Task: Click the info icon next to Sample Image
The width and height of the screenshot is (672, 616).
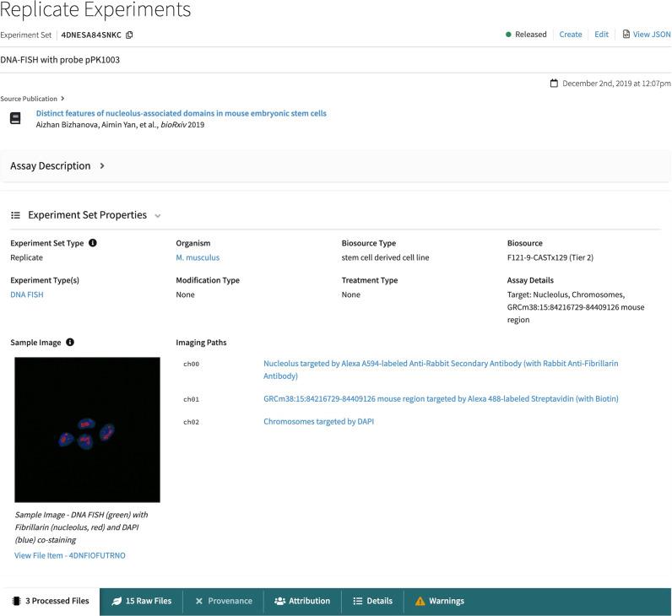Action: click(70, 343)
